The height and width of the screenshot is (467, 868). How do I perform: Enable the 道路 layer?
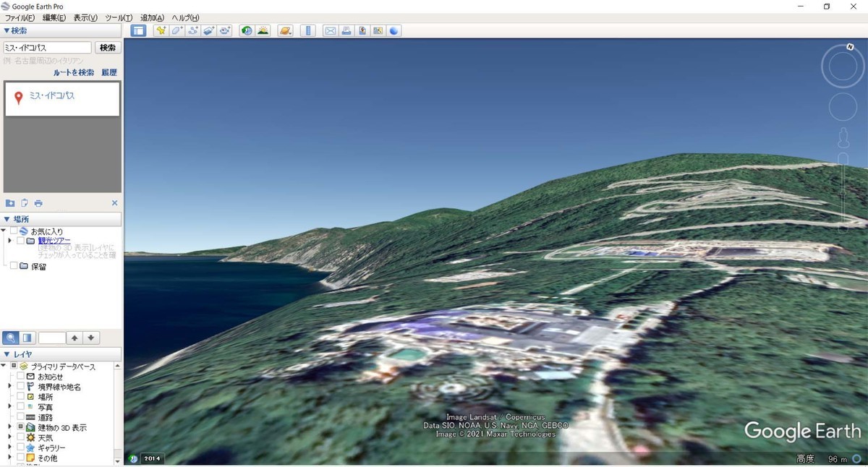(x=20, y=417)
